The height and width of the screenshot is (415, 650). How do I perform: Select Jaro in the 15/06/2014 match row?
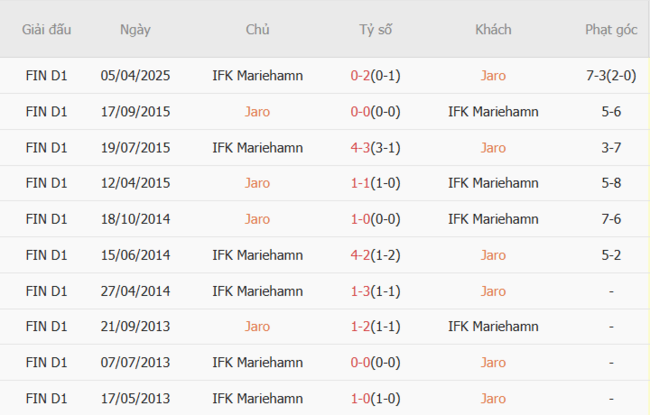pos(493,255)
